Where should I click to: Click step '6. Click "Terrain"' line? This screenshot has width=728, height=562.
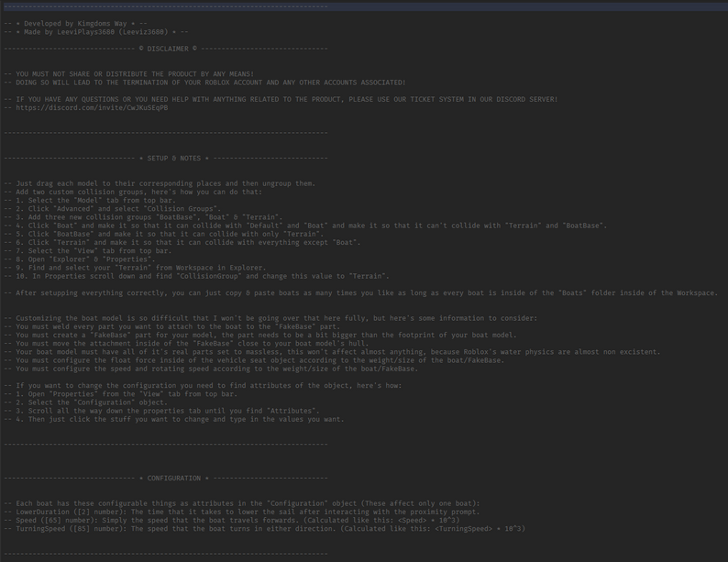182,242
